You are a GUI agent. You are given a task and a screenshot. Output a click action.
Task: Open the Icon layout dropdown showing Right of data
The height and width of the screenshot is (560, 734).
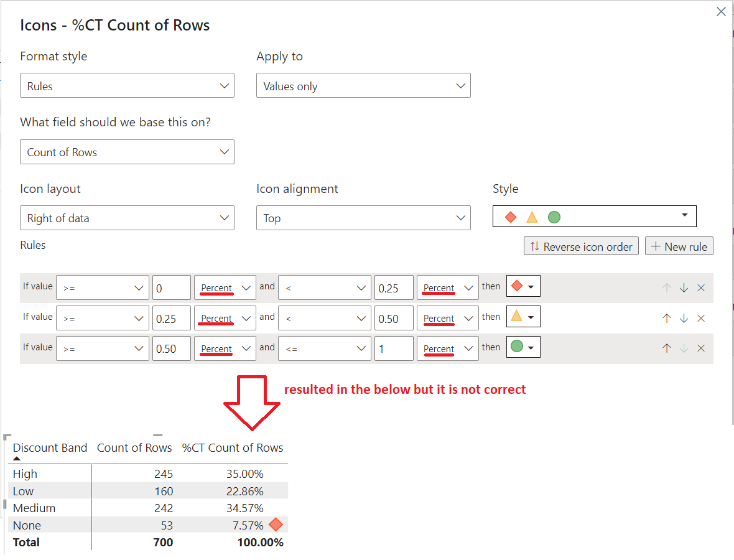[127, 218]
